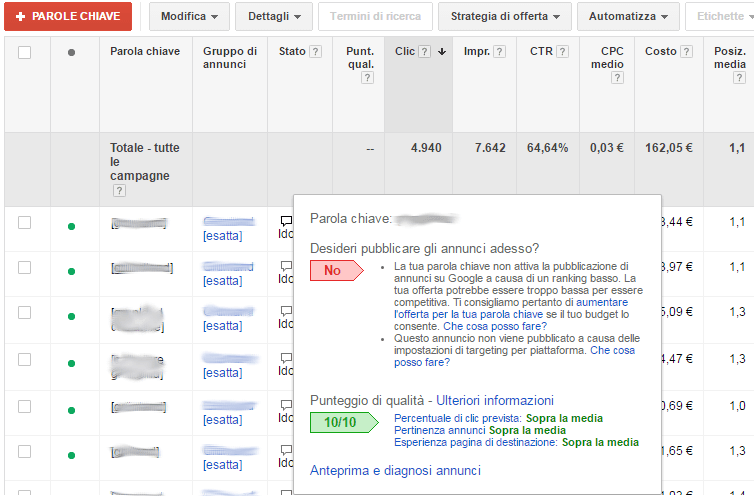Screen dimensions: 754x496
Task: Select the fifth keyword row checkbox
Action: (25, 407)
